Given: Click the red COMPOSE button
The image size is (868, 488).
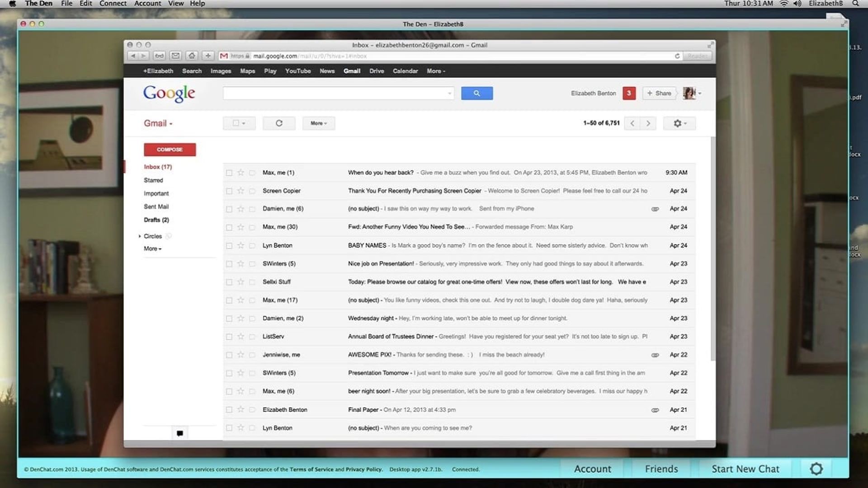Looking at the screenshot, I should [170, 150].
